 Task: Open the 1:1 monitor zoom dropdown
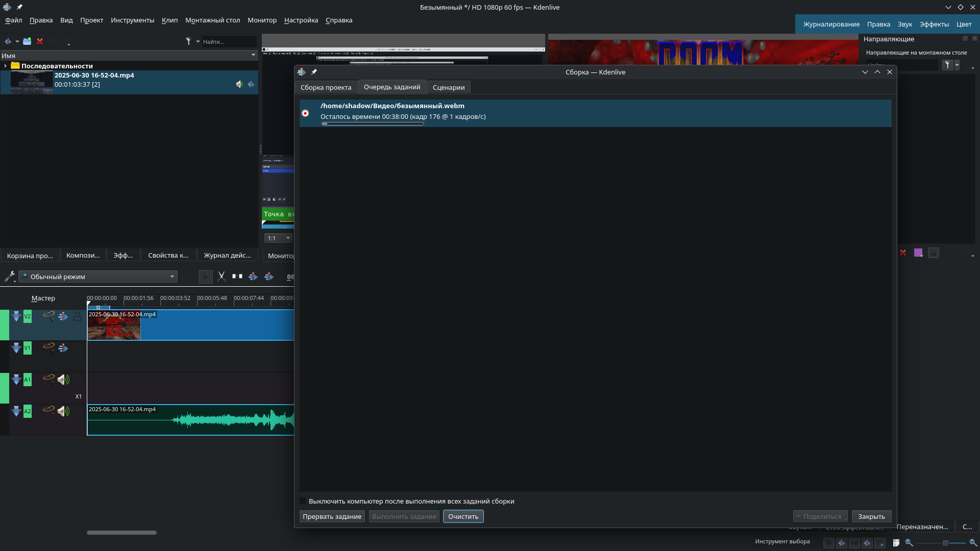click(x=278, y=238)
